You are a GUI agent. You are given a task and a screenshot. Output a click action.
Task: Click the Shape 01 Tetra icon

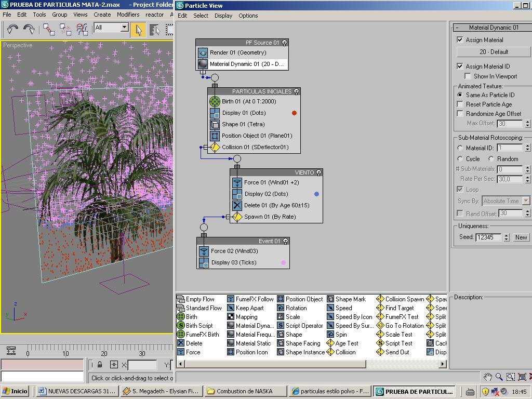(215, 124)
